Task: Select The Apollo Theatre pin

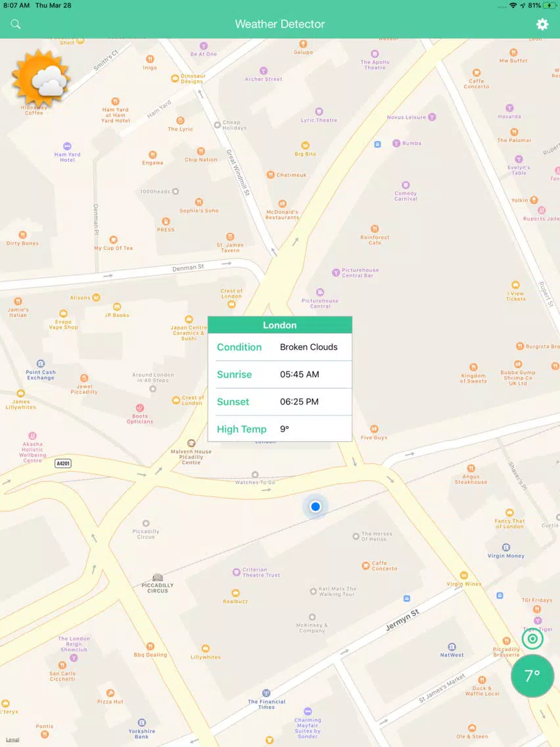Action: pos(375,54)
